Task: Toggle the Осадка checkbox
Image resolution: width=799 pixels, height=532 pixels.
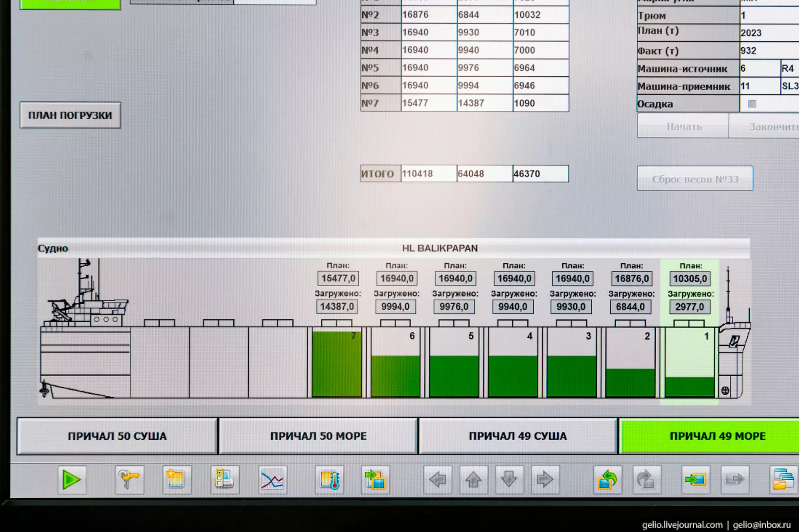Action: coord(752,104)
